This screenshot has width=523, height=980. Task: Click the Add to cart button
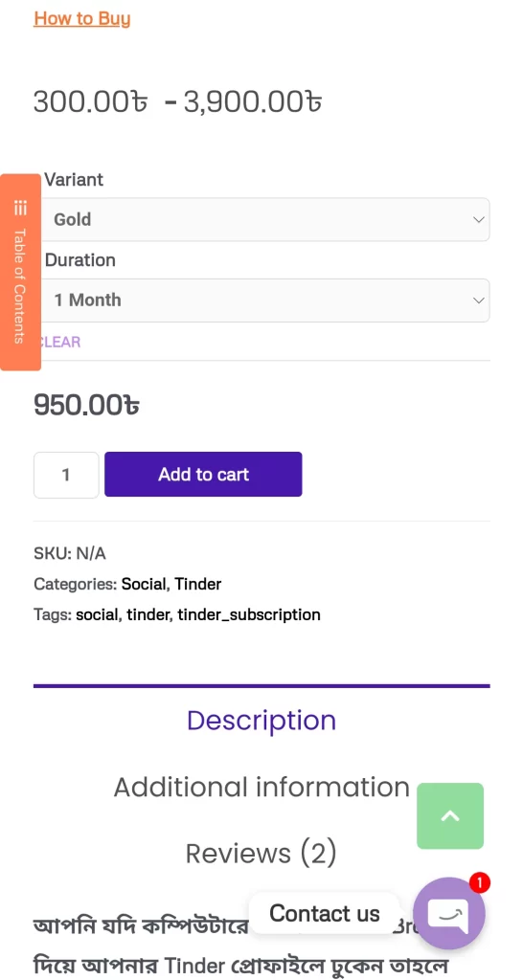(x=203, y=475)
